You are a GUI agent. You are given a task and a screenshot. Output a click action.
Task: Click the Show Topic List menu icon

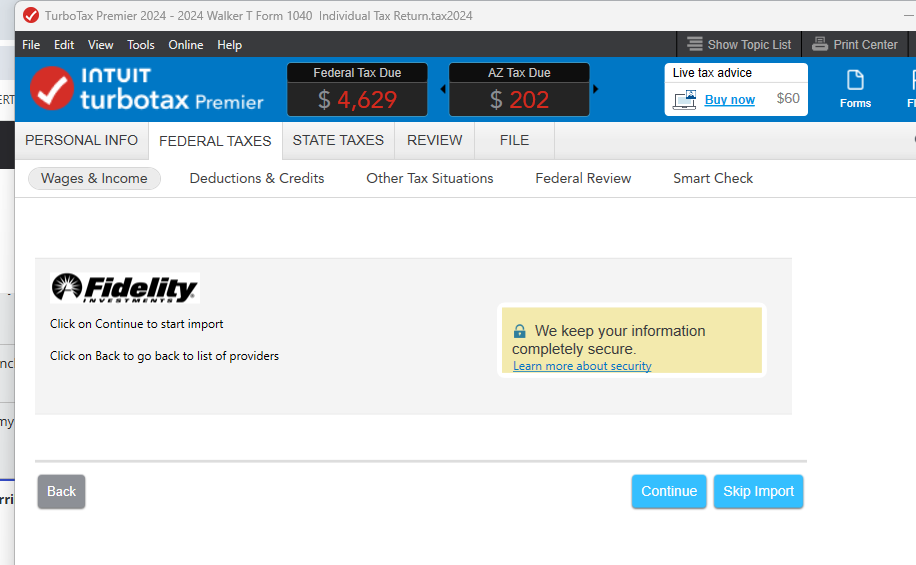(695, 44)
